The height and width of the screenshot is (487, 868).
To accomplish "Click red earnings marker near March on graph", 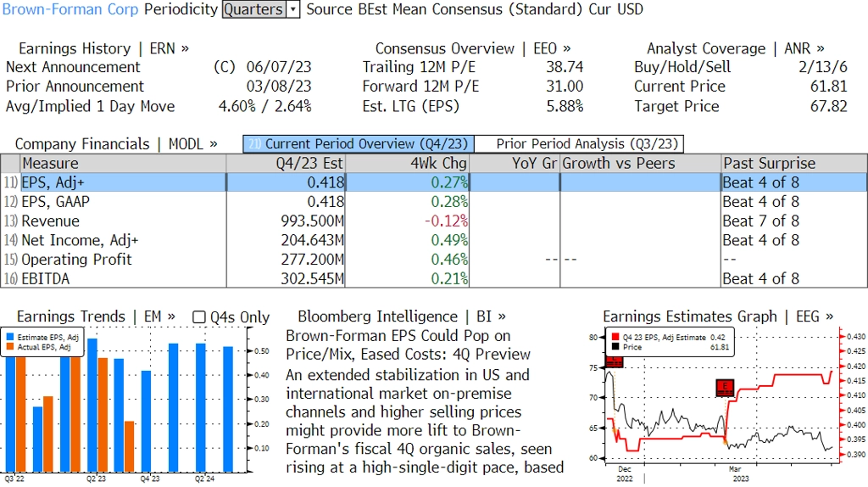I will point(725,388).
